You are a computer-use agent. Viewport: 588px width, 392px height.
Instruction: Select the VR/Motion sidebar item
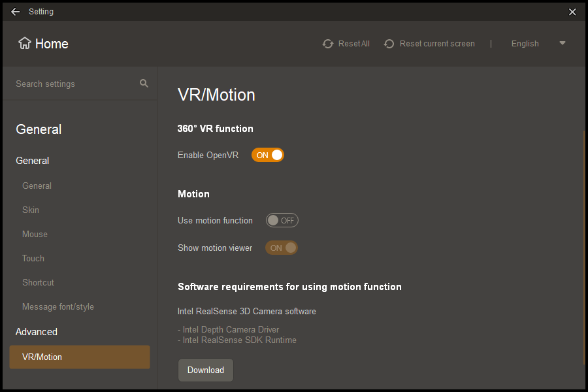80,357
